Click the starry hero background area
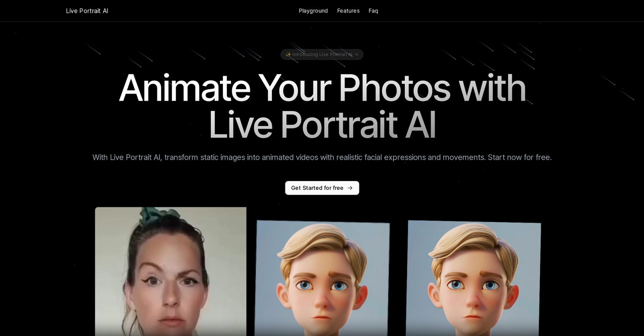Viewport: 644px width, 336px height. pyautogui.click(x=590, y=87)
